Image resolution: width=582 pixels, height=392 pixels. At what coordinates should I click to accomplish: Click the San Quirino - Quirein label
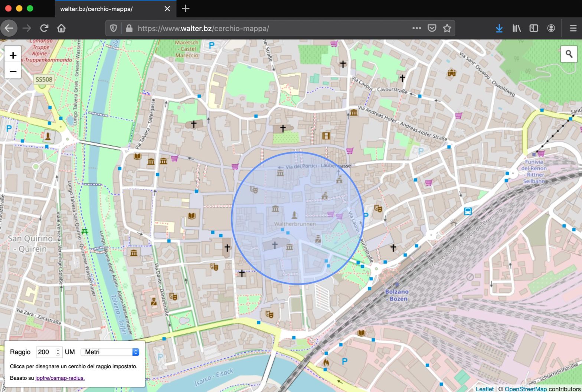click(31, 243)
